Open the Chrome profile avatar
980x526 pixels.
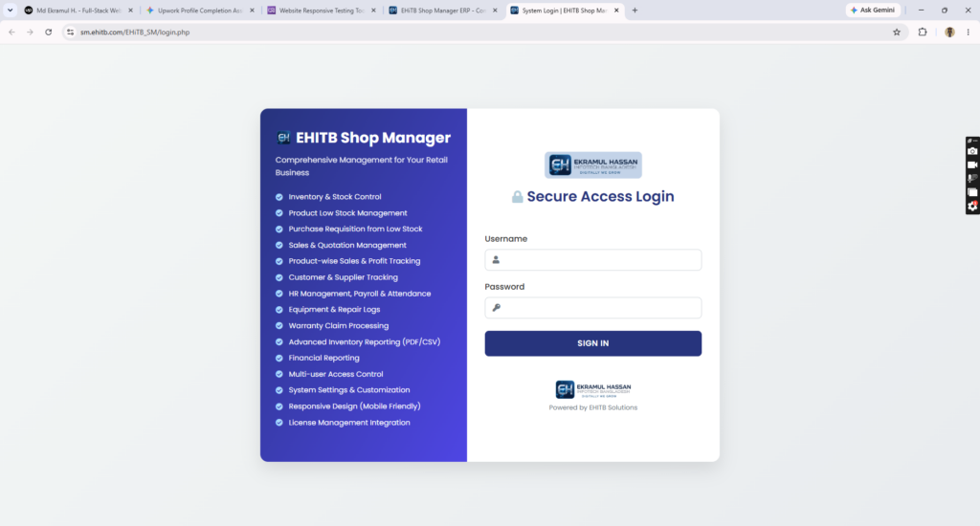(949, 32)
